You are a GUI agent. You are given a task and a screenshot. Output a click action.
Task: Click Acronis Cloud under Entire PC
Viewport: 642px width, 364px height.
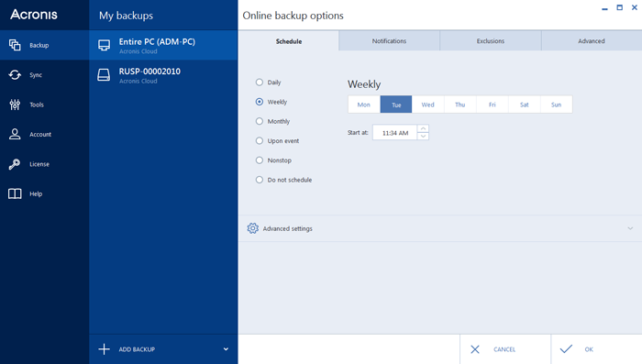[x=138, y=51]
